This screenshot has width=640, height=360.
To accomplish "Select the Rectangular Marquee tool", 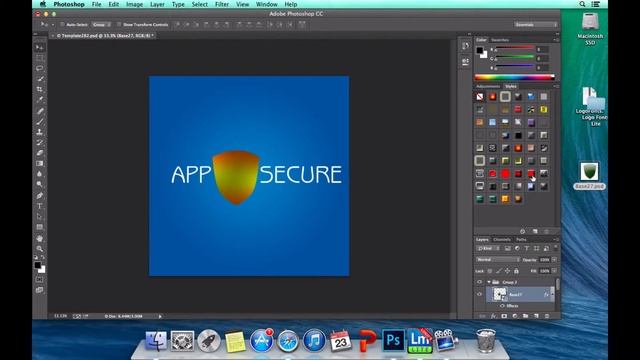I will 40,58.
